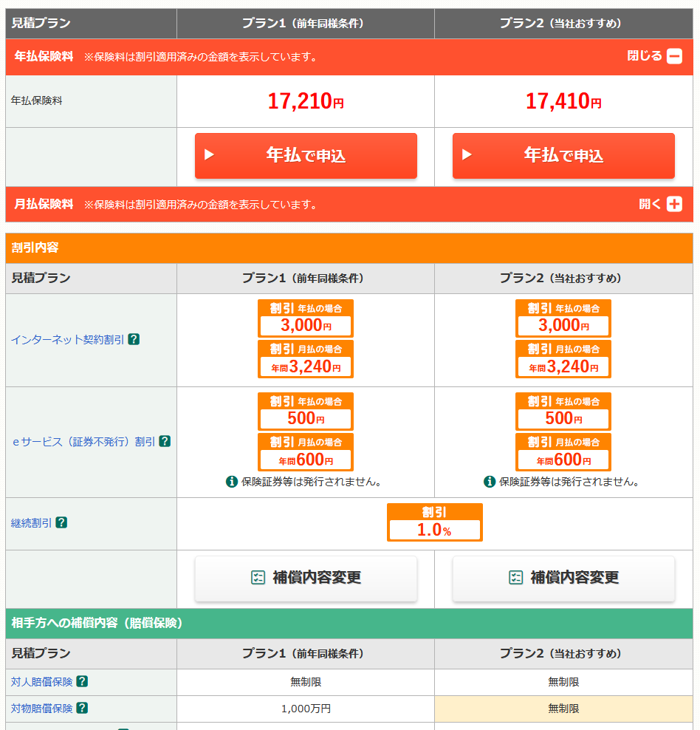
Task: Click Plan 2 annual internet discount 3,000円 badge
Action: point(563,318)
